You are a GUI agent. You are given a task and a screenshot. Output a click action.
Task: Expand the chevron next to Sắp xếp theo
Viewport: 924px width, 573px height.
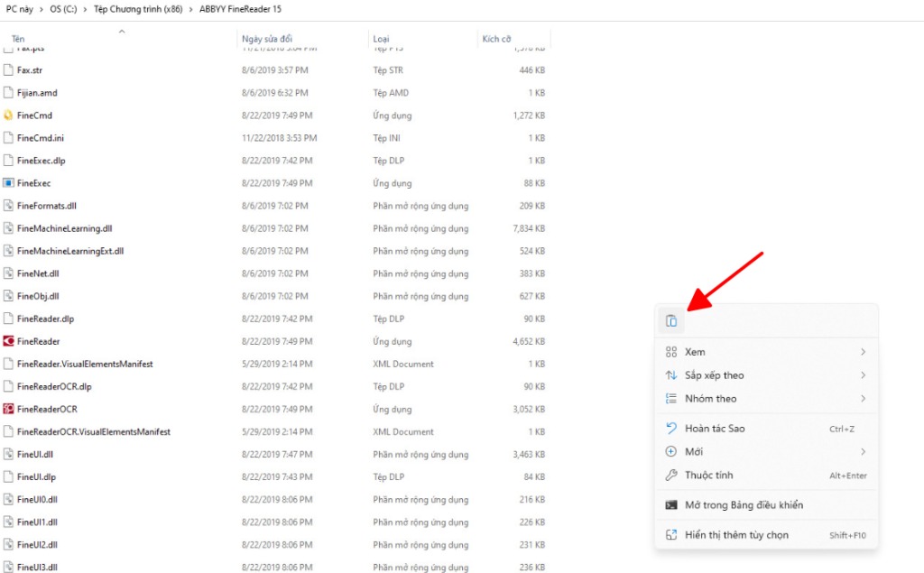pyautogui.click(x=863, y=375)
